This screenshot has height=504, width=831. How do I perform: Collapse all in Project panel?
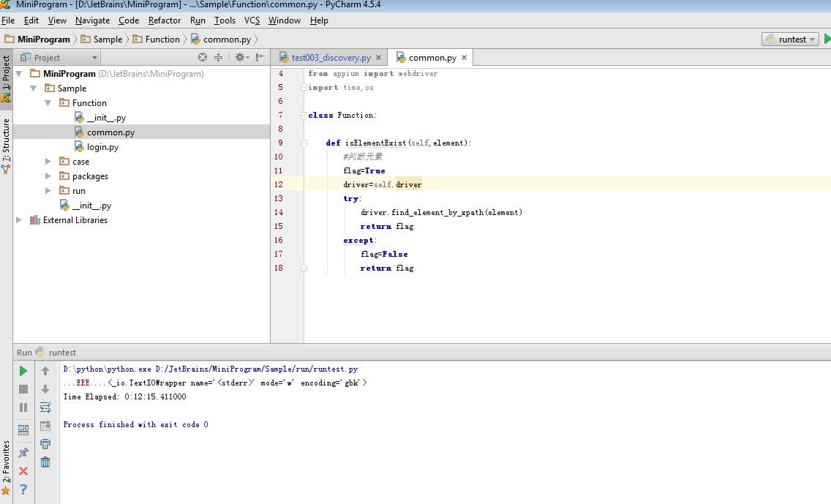coord(218,57)
